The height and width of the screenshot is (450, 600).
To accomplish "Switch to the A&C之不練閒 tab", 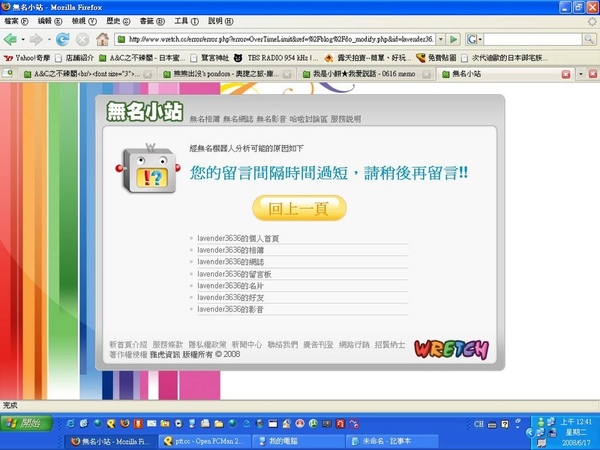I will tap(87, 74).
